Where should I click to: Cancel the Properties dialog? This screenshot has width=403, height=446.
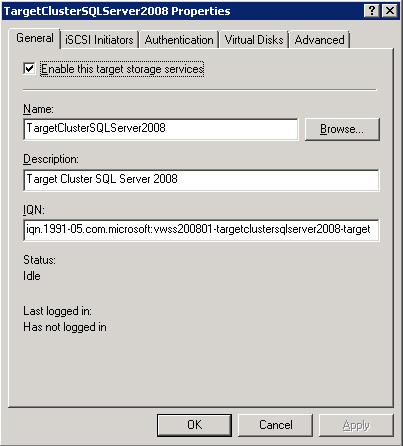click(275, 425)
